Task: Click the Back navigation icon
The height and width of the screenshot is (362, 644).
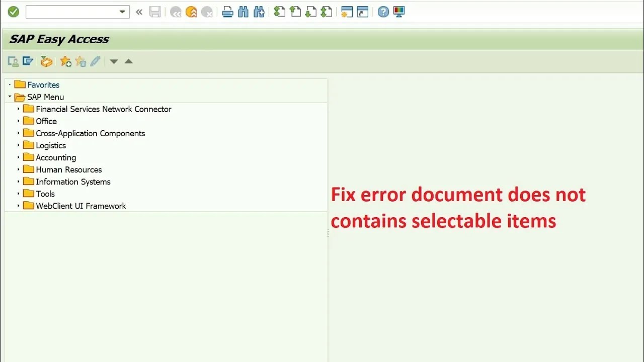Action: [176, 12]
